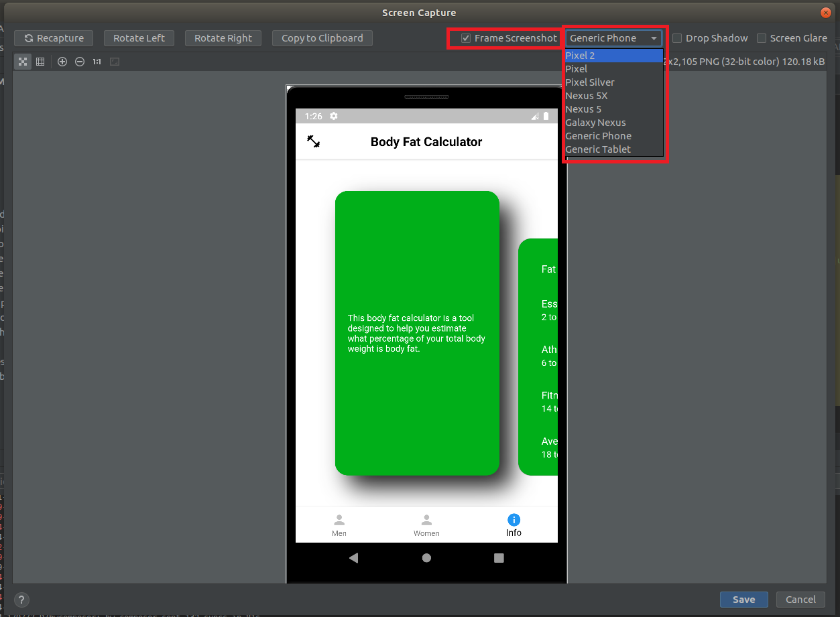Enable the Screen Glare checkbox
The image size is (840, 617).
[x=762, y=38]
